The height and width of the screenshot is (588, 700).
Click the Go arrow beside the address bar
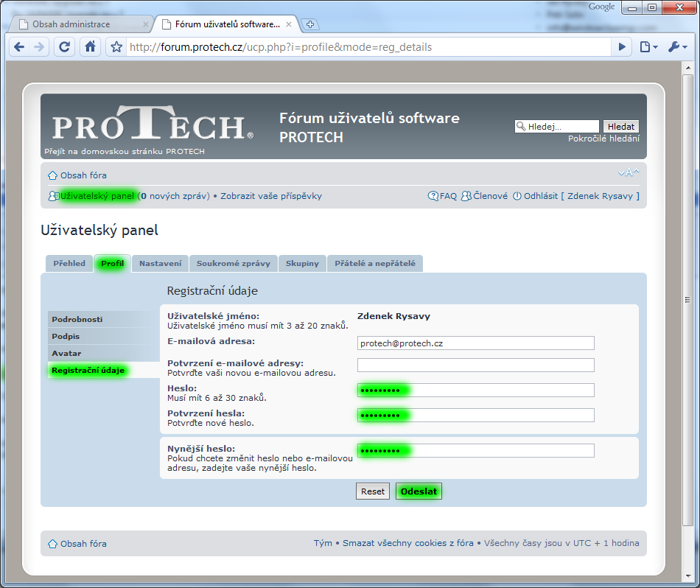click(x=621, y=47)
